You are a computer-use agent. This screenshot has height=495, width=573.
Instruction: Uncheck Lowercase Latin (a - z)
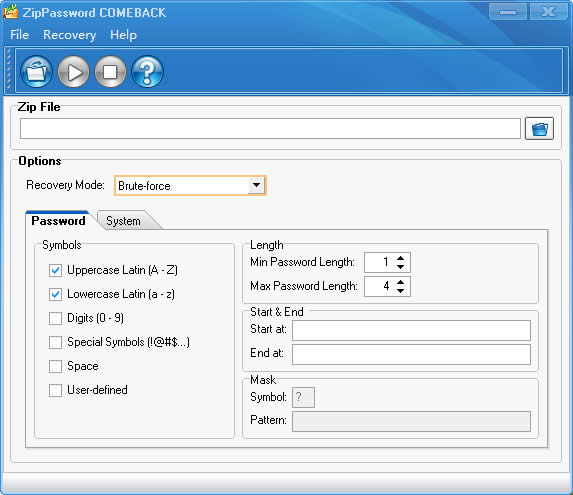point(55,294)
